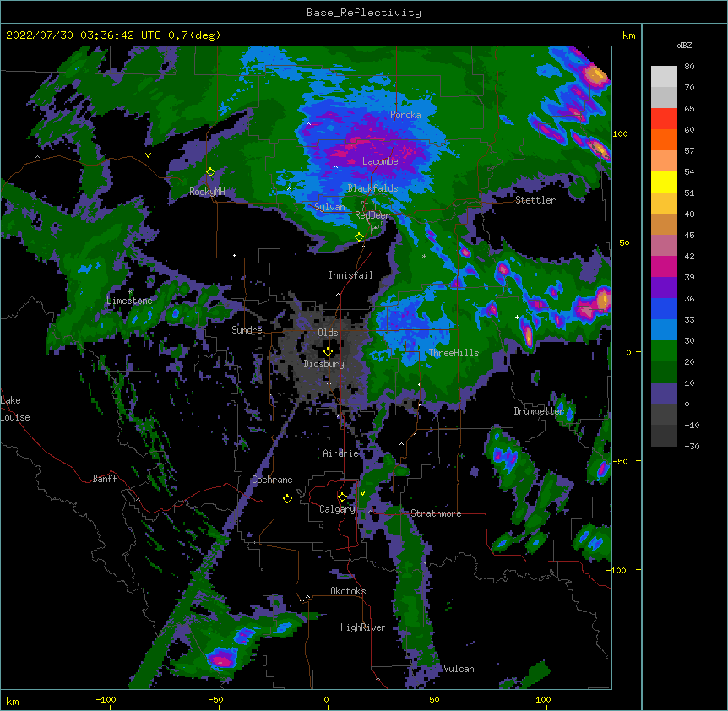Select the Calgary label
728x711 pixels.
(x=337, y=509)
